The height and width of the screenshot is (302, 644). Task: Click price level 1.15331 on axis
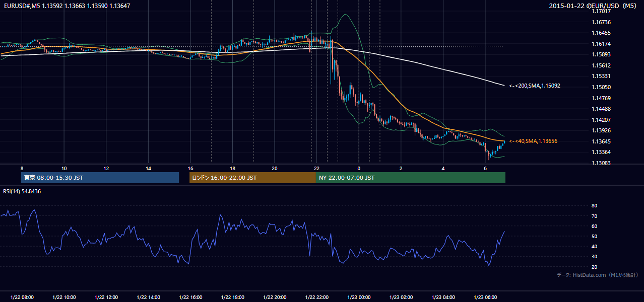[x=601, y=77]
